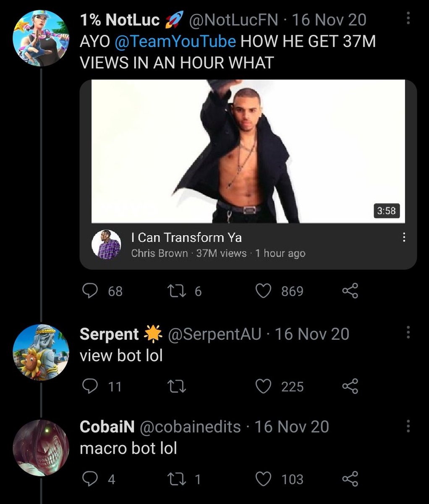The image size is (429, 504).
Task: Share Serpent's reply
Action: 350,386
